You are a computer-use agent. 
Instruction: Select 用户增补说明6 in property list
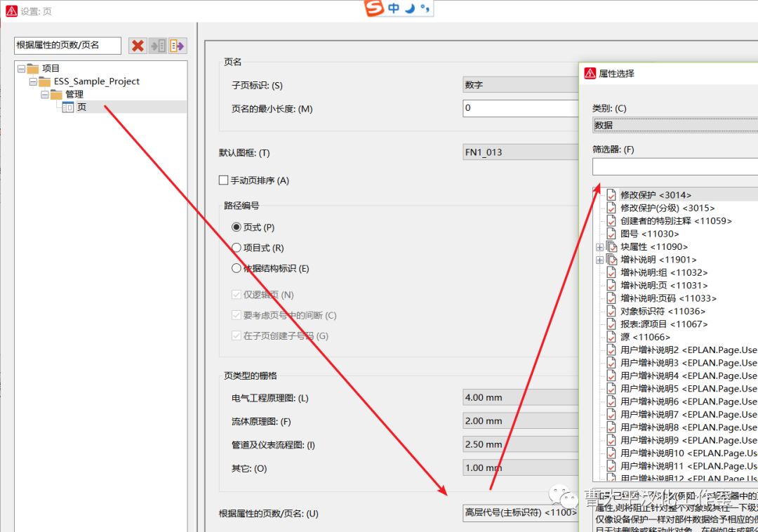point(689,401)
